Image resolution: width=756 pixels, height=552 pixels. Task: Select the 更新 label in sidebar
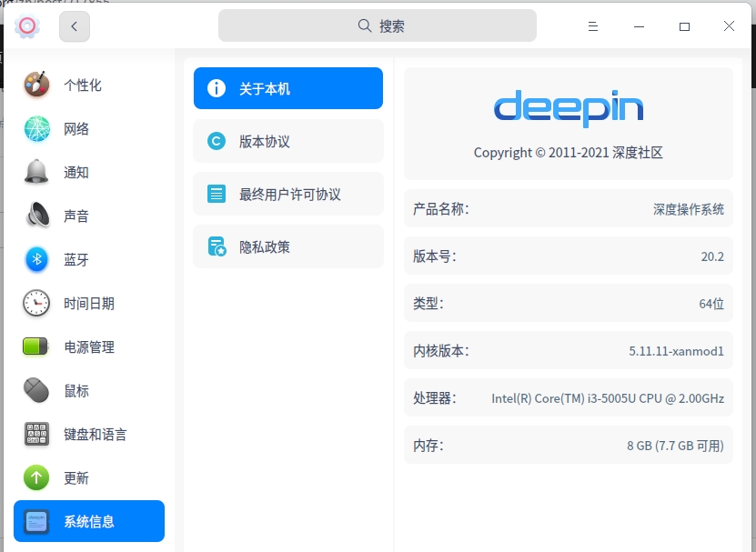pyautogui.click(x=76, y=478)
